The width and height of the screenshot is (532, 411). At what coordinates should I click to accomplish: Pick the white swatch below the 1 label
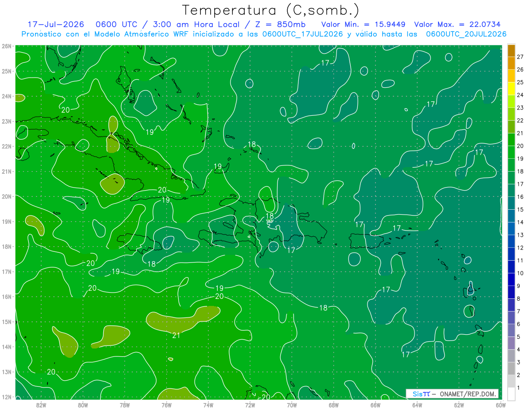pos(511,394)
